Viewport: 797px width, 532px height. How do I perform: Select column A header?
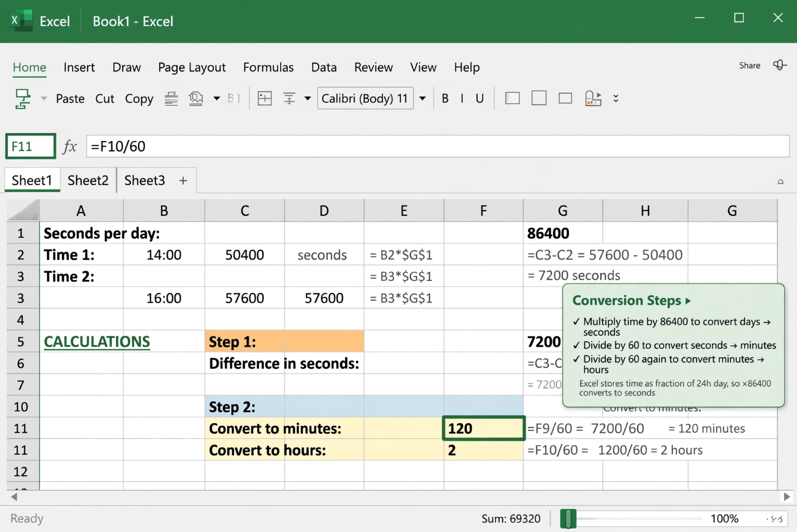click(x=81, y=210)
